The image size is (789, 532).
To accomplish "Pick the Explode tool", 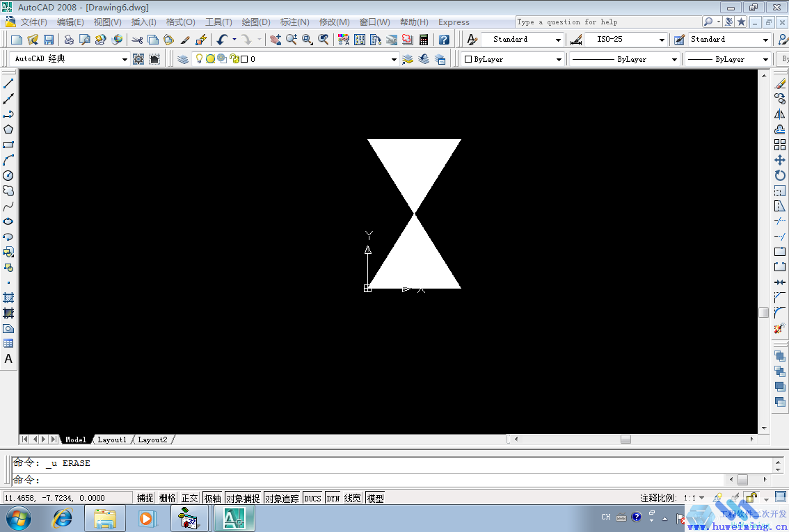I will coord(780,328).
